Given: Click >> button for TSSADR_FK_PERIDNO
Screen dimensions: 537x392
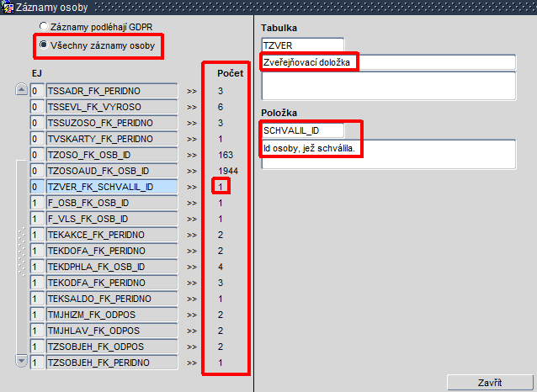Looking at the screenshot, I should (192, 91).
